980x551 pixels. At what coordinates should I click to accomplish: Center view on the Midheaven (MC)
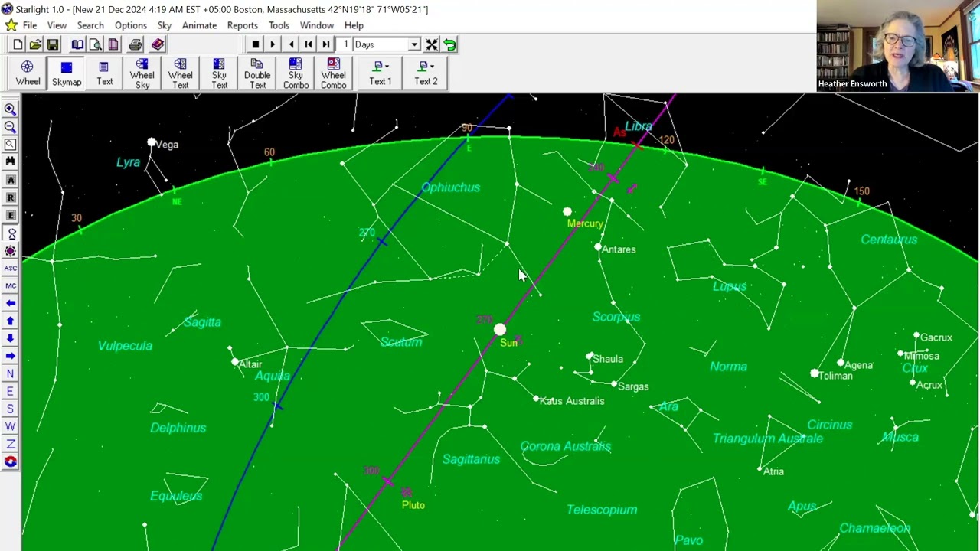[x=10, y=285]
